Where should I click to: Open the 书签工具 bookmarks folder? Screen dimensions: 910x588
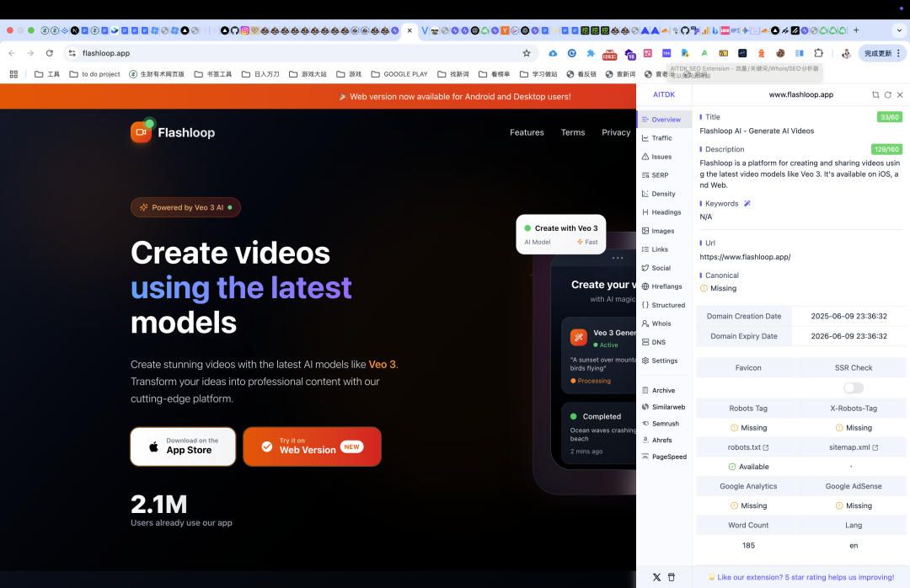[213, 74]
